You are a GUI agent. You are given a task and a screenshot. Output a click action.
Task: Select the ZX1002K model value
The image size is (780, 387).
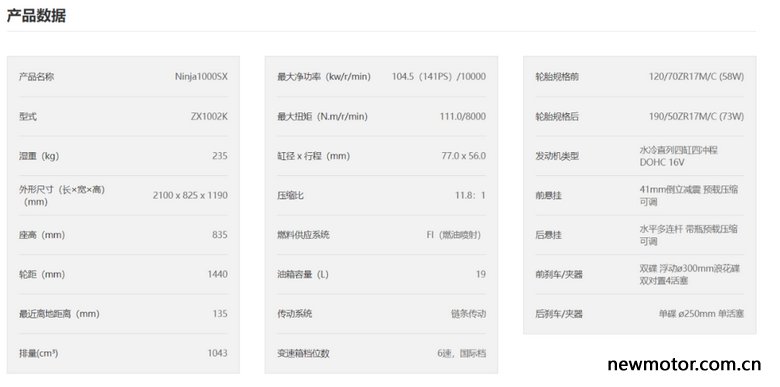point(209,116)
